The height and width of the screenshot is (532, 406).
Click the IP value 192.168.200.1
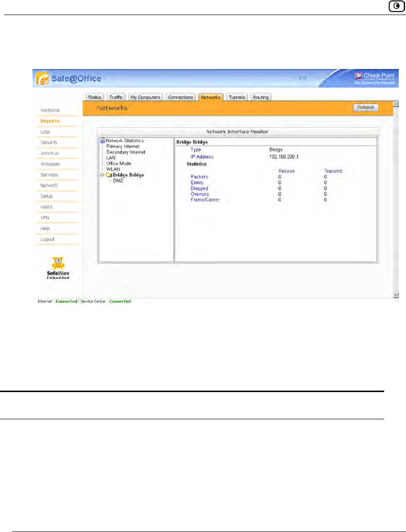(x=284, y=157)
